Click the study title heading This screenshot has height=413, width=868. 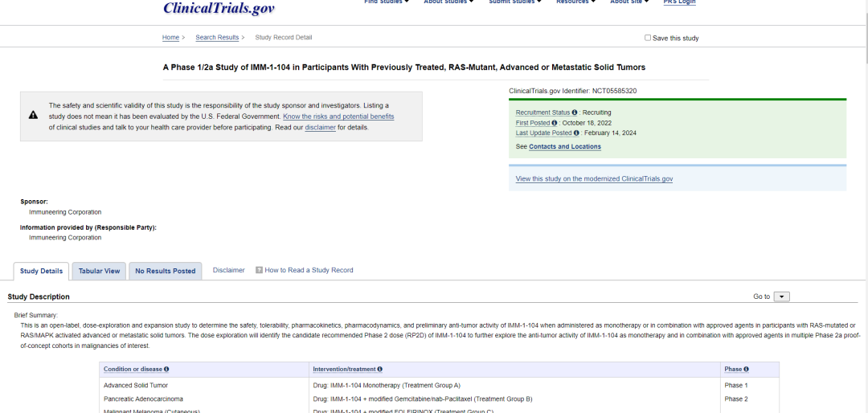click(x=404, y=67)
